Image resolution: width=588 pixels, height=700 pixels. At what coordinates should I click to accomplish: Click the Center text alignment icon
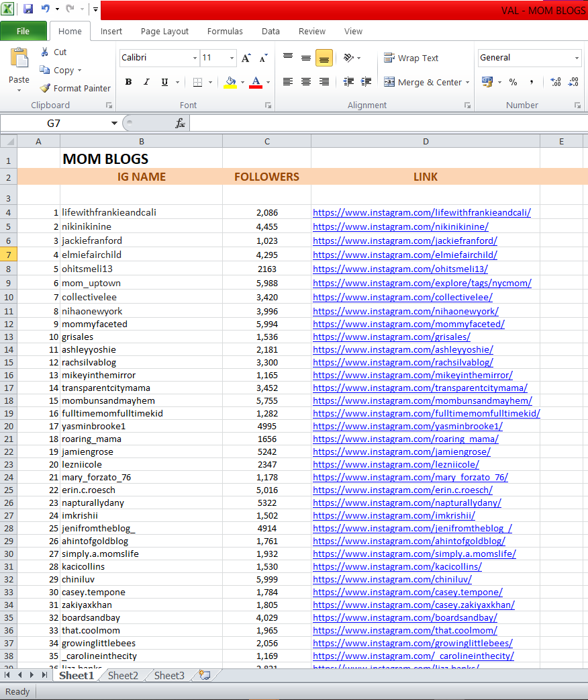point(305,82)
